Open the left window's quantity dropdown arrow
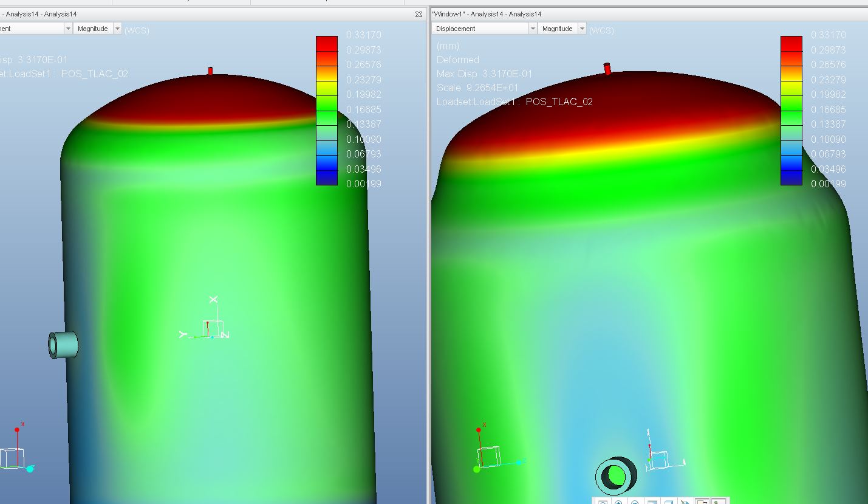The height and width of the screenshot is (504, 868). (68, 29)
